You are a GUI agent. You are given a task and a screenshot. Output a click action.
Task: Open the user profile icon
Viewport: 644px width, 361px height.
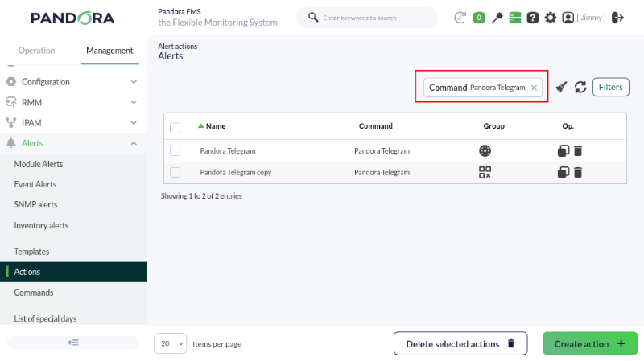pyautogui.click(x=568, y=18)
